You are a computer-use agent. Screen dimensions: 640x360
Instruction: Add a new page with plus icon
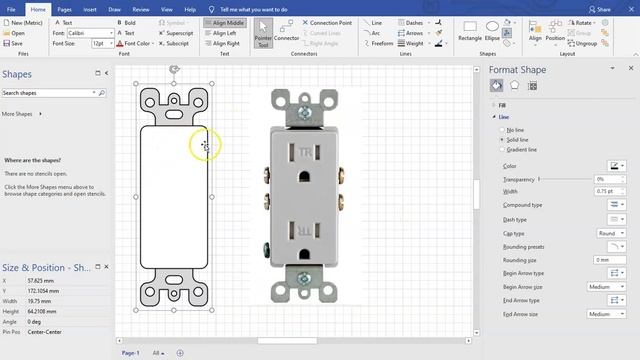pyautogui.click(x=180, y=353)
